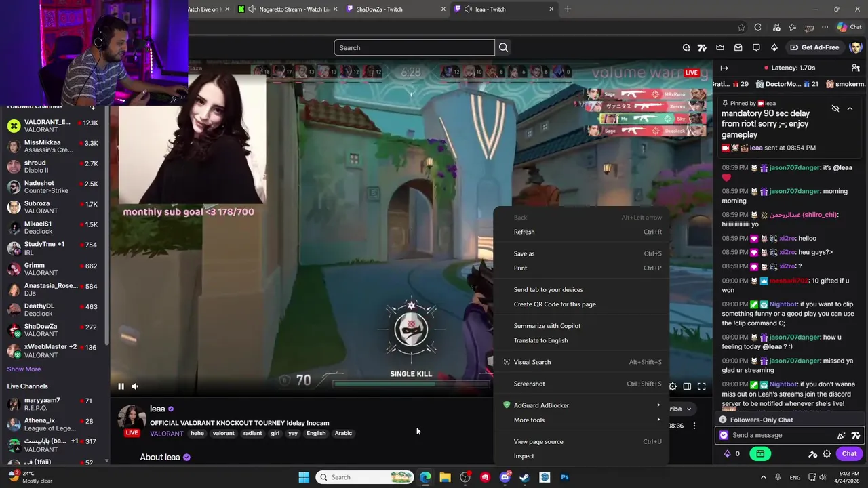Click the Get Ad-Free button
Screen dimensions: 868x488
[x=814, y=47]
